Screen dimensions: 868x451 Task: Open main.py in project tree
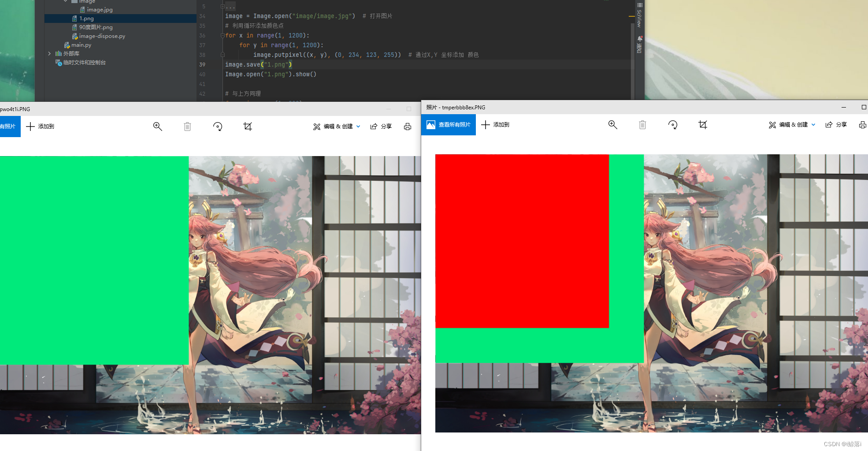pos(78,45)
